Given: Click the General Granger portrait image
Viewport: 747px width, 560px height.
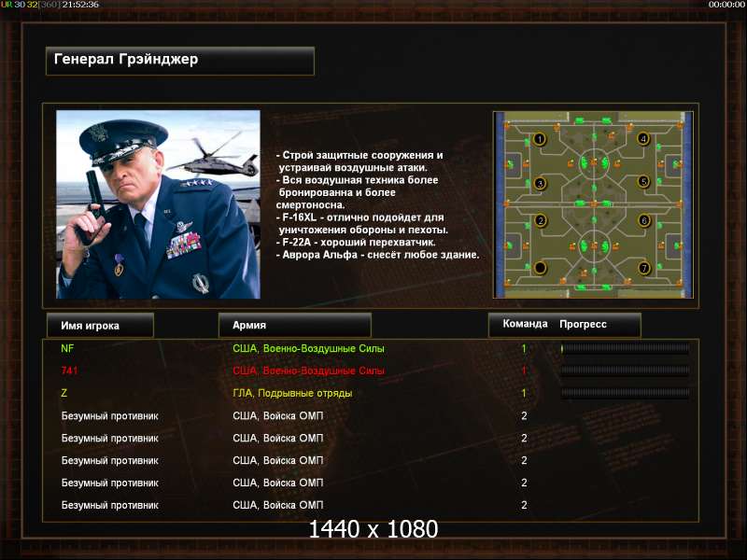Looking at the screenshot, I should pos(158,204).
